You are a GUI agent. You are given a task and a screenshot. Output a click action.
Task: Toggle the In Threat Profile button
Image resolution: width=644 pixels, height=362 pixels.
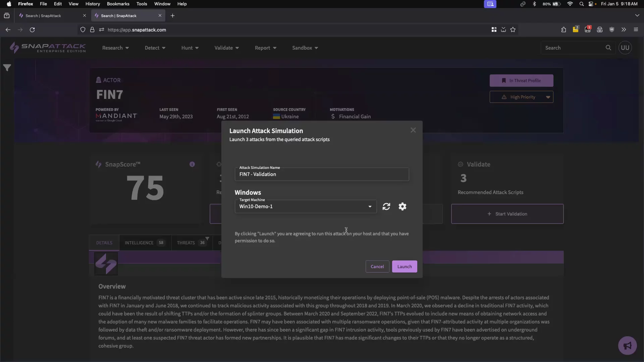coord(521,80)
